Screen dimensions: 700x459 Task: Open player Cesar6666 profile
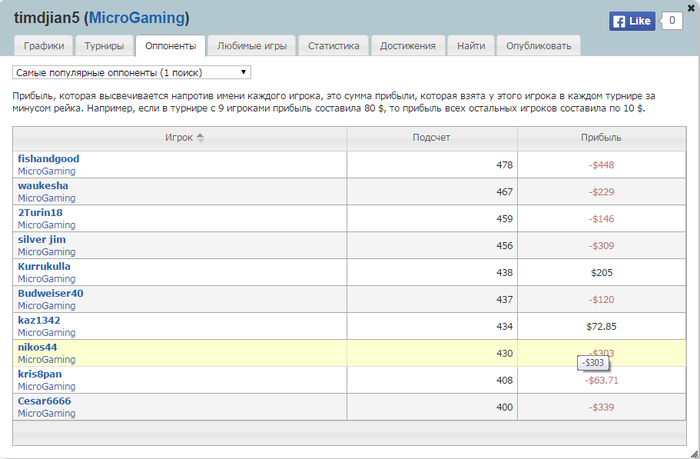tap(44, 401)
